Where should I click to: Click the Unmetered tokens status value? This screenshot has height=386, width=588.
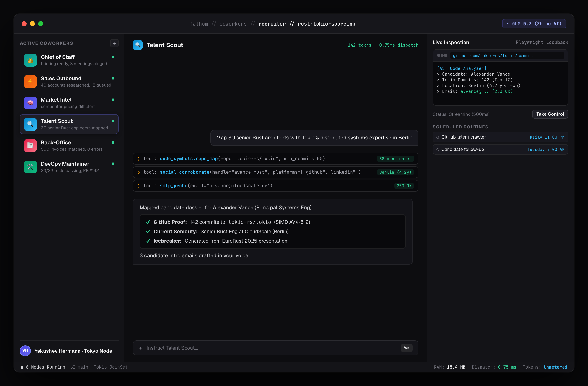pyautogui.click(x=555, y=367)
